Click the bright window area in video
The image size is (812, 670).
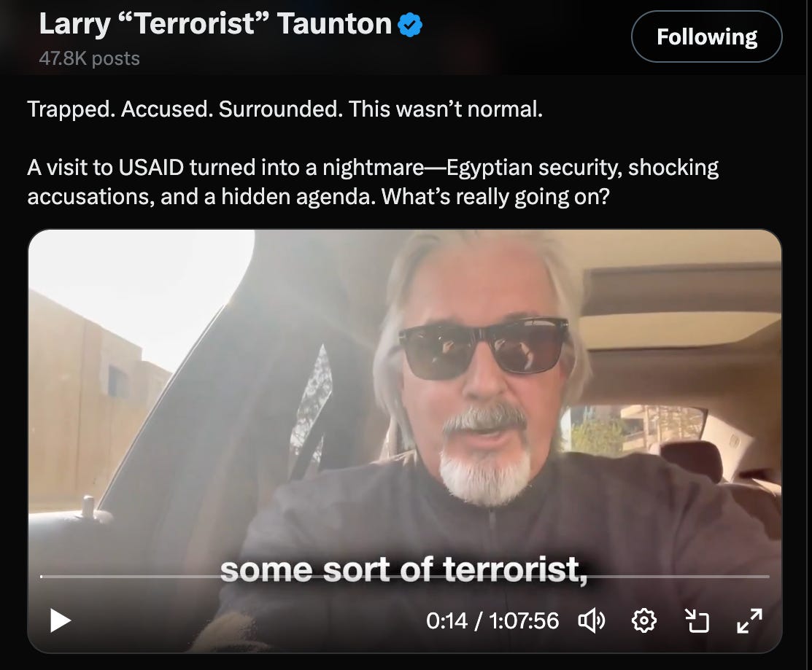[140, 289]
